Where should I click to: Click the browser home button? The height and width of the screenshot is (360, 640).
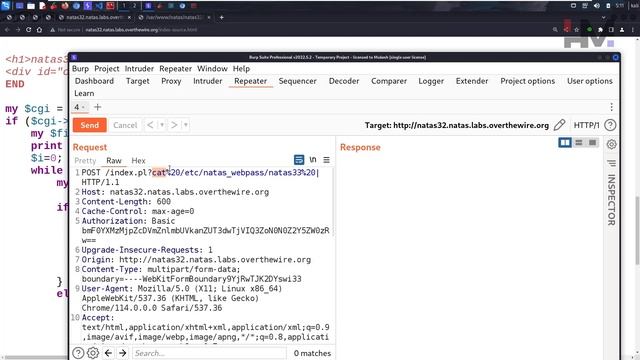click(x=40, y=30)
